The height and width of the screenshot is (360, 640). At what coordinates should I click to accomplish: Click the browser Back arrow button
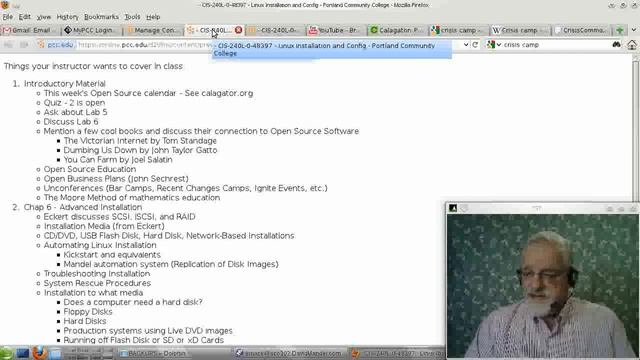(x=9, y=45)
